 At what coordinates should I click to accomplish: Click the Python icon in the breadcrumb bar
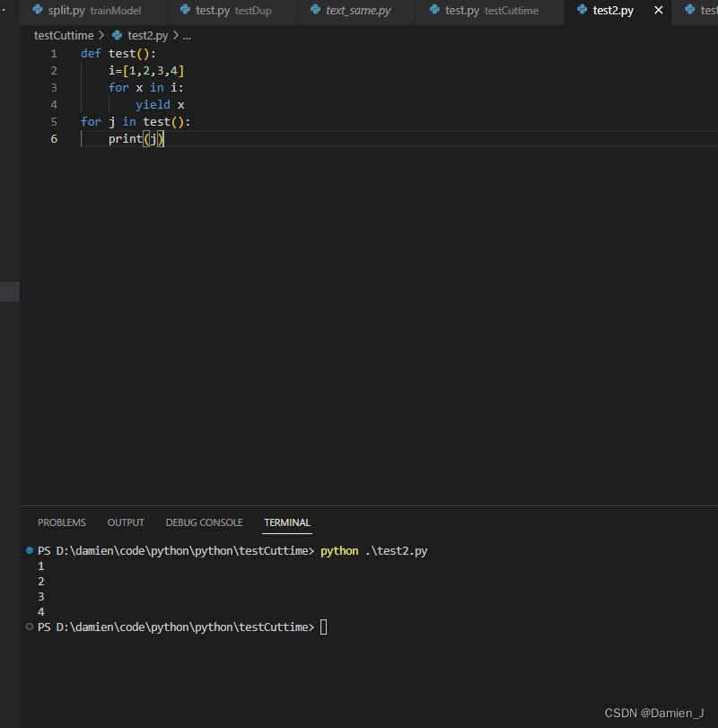(x=116, y=35)
